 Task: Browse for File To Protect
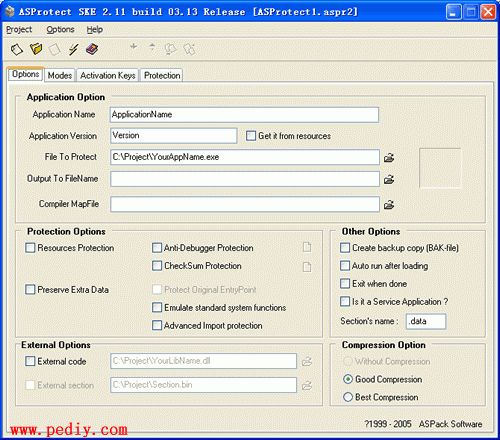(389, 157)
